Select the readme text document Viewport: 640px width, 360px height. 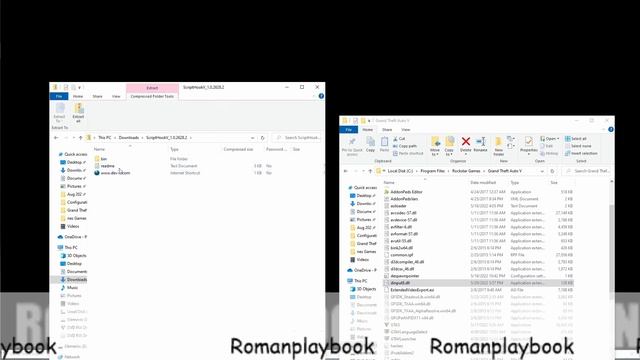click(x=104, y=166)
